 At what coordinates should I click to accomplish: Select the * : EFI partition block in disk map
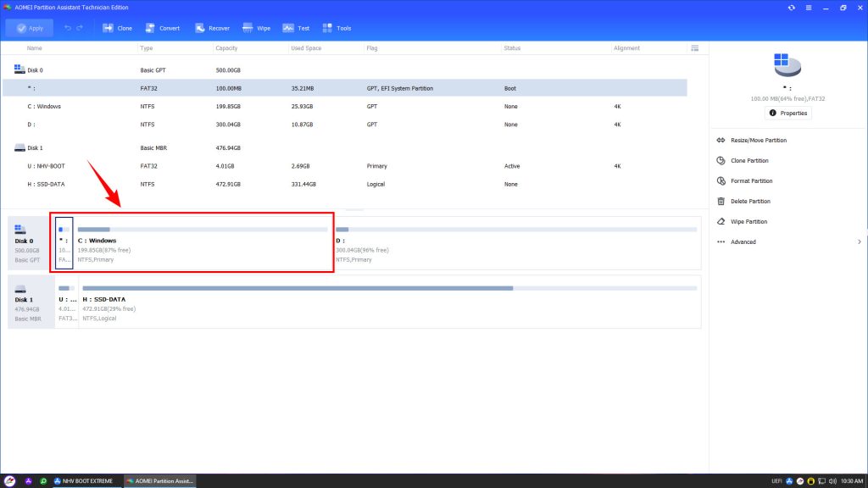[64, 243]
